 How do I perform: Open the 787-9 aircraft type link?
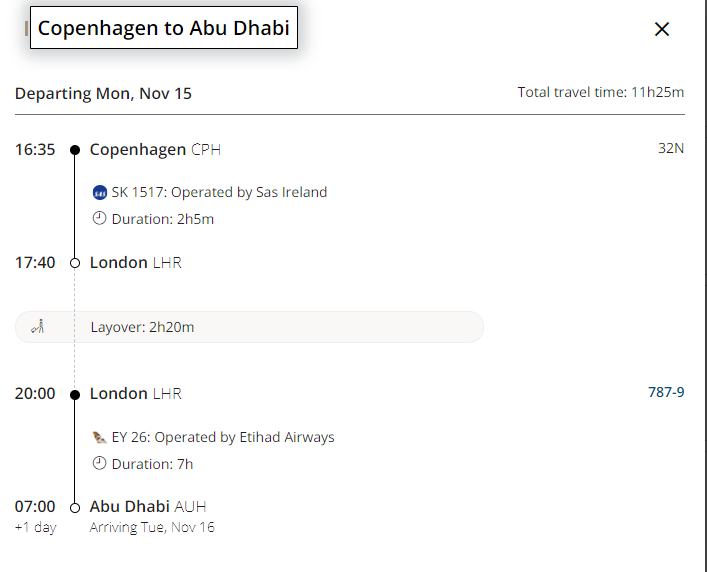[x=666, y=392]
